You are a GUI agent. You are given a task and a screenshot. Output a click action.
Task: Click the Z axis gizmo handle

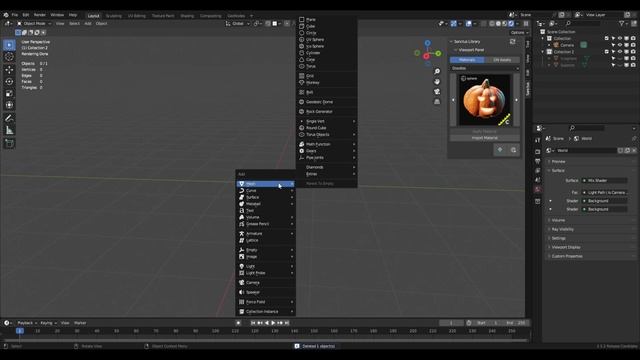427,43
